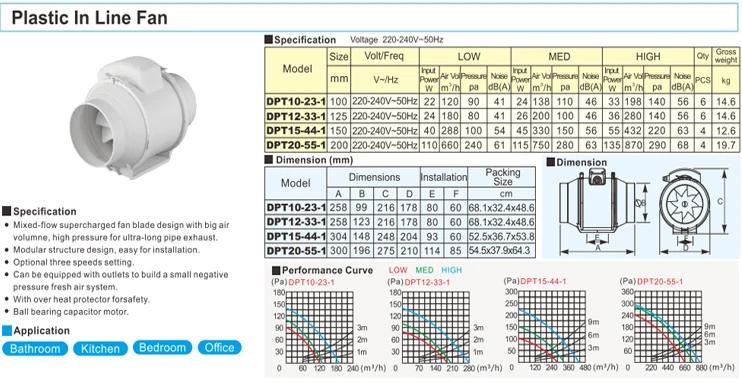742x383 pixels.
Task: Click DPT10-23-1 in the Specification table
Action: [296, 101]
